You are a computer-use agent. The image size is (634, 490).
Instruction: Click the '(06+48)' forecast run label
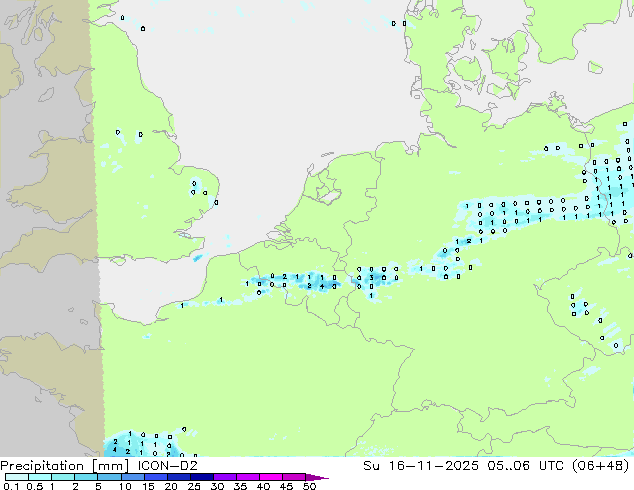coord(600,466)
